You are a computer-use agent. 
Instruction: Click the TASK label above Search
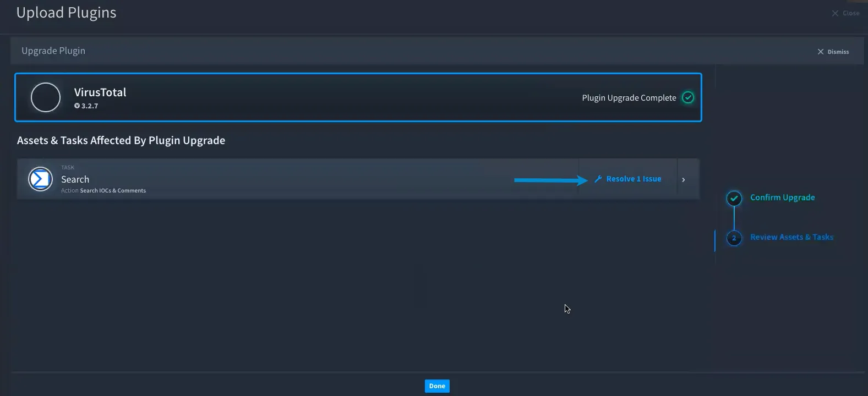click(68, 168)
